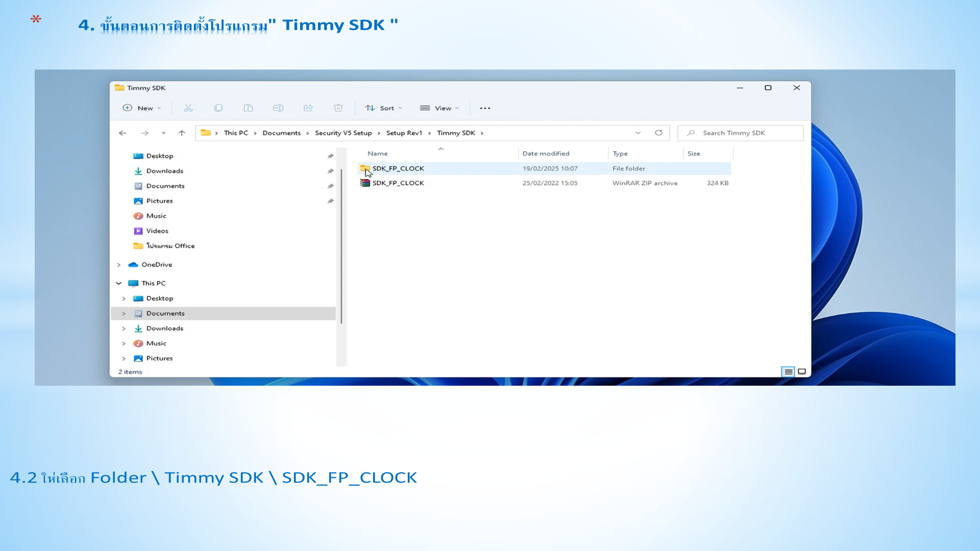Expand Documents under This PC

[x=124, y=313]
